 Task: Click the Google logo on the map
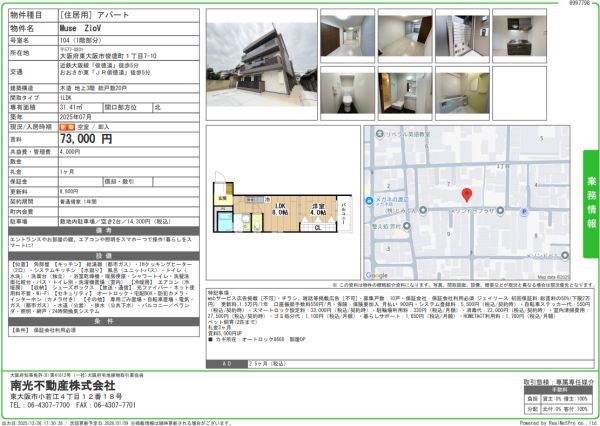[377, 275]
